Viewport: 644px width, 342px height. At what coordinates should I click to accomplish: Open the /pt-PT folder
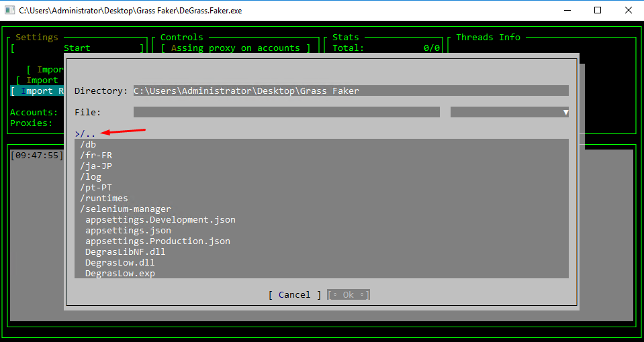pos(96,188)
